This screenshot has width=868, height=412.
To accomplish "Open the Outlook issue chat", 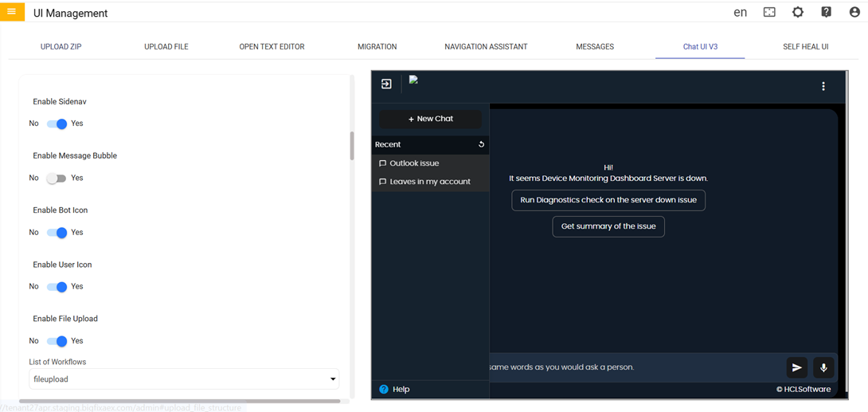I will point(430,163).
